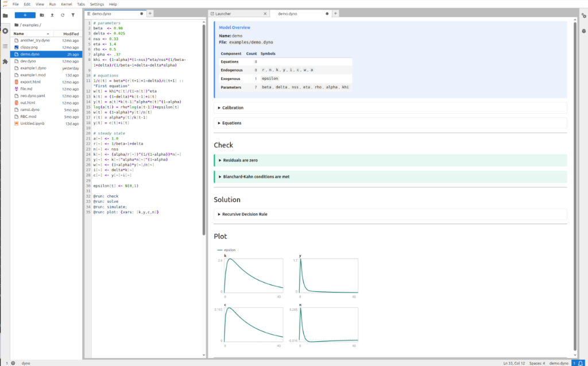The image size is (588, 366).
Task: Expand the Residuals are zero check
Action: (x=390, y=160)
